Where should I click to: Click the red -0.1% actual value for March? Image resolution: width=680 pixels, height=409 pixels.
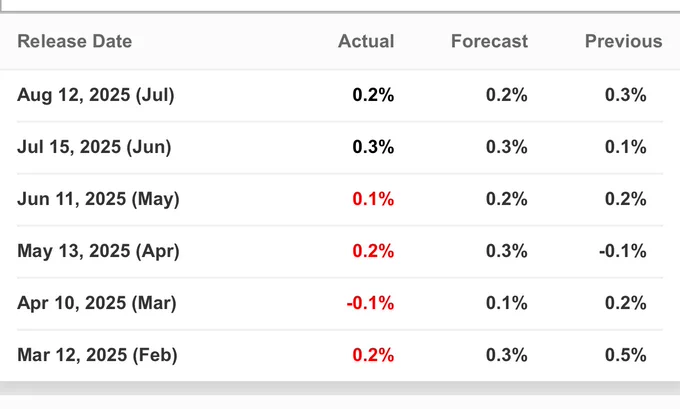[370, 303]
